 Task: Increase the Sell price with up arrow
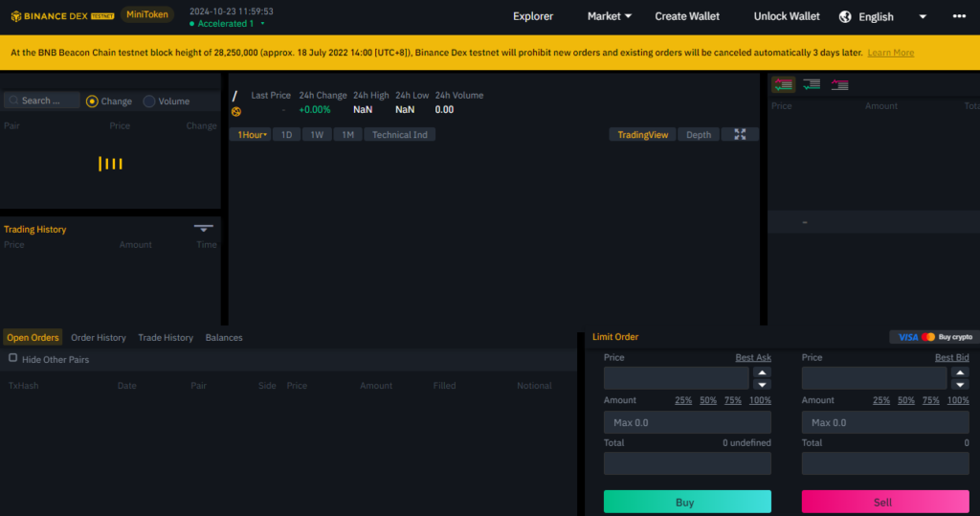tap(960, 372)
